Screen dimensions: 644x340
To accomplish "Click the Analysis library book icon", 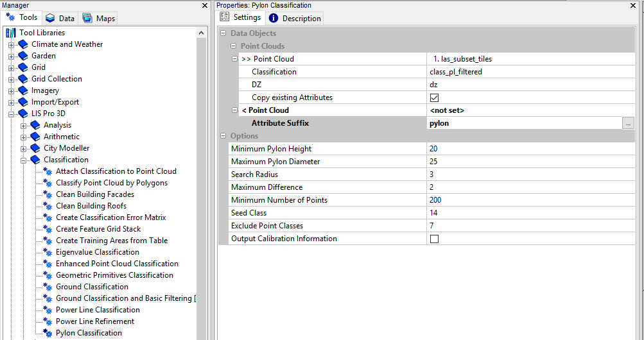I will coord(36,125).
